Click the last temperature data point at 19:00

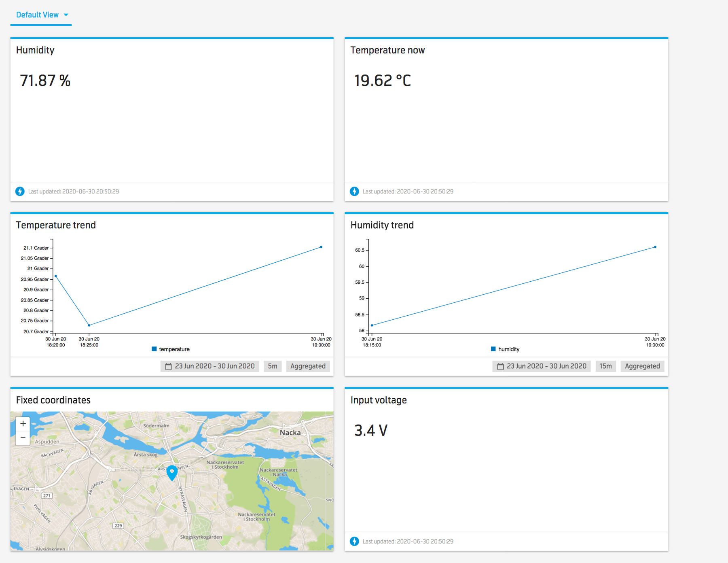click(x=321, y=247)
